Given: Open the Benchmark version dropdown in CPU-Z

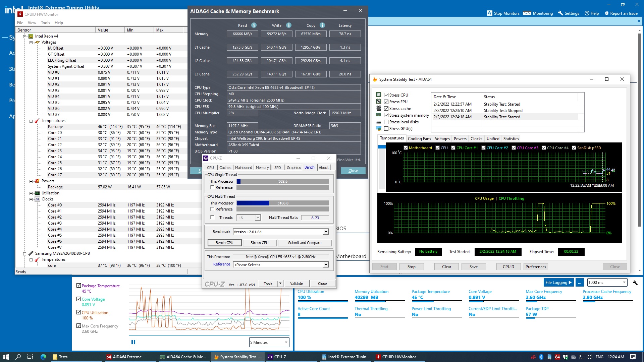Looking at the screenshot, I should pos(325,232).
